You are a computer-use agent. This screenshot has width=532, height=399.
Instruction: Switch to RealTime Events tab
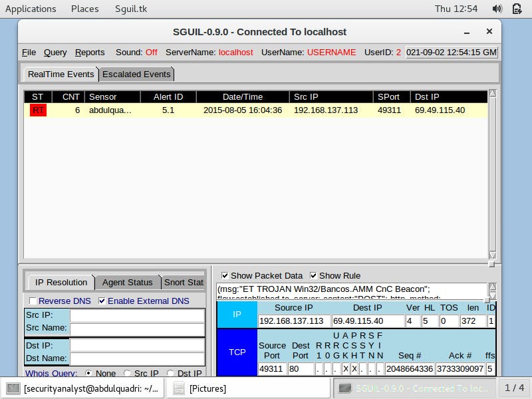click(61, 74)
